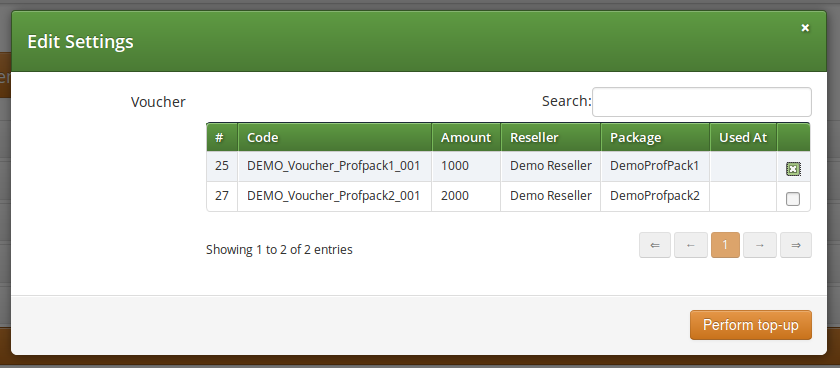Sort table by Reseller column
Image resolution: width=840 pixels, height=368 pixels.
point(551,138)
